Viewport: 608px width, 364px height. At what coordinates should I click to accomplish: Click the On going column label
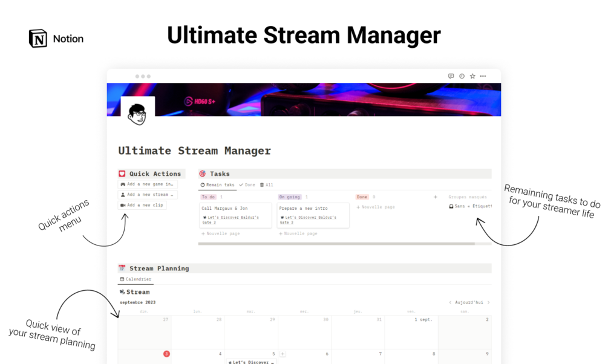coord(290,197)
